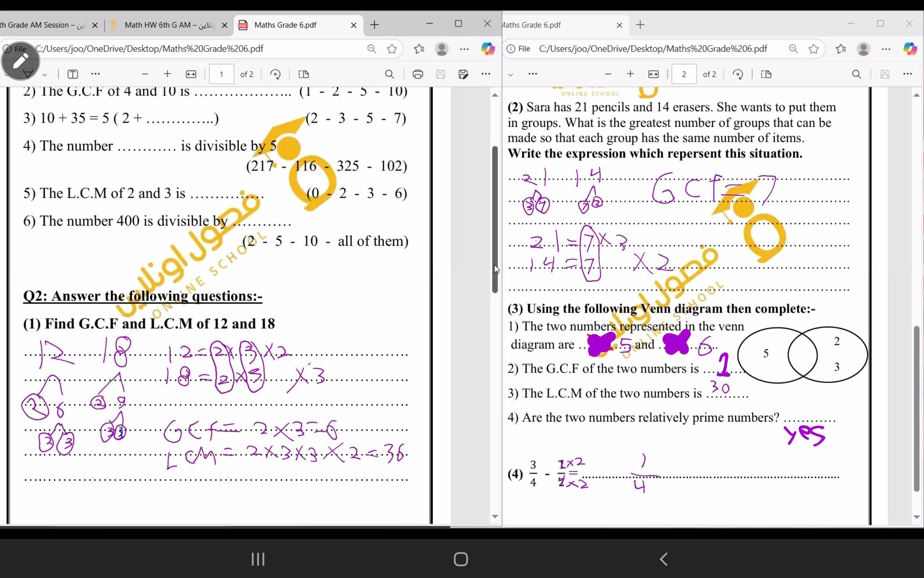Viewport: 924px width, 578px height.
Task: Tap the Android Home navigation button
Action: coord(461,559)
